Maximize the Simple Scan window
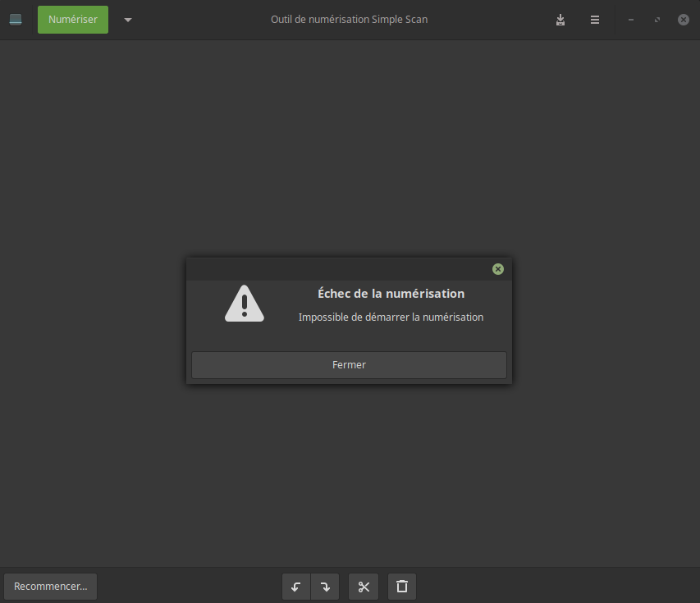 [x=657, y=20]
